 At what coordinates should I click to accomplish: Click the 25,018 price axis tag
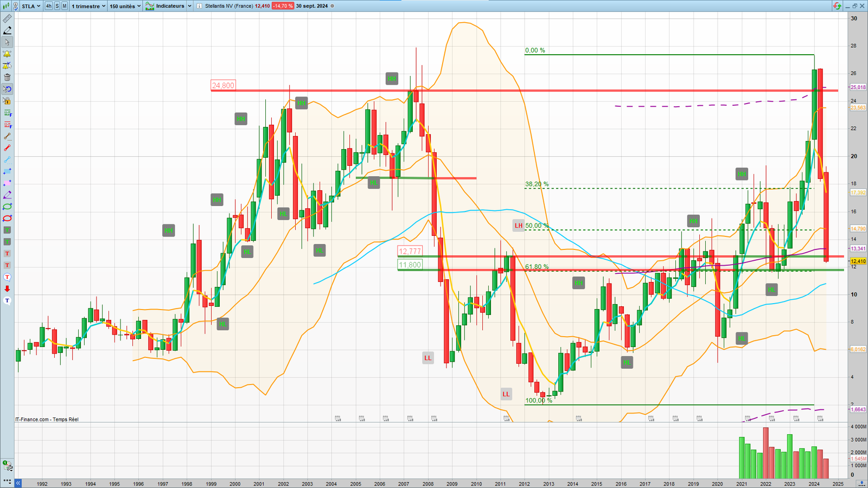[x=858, y=87]
